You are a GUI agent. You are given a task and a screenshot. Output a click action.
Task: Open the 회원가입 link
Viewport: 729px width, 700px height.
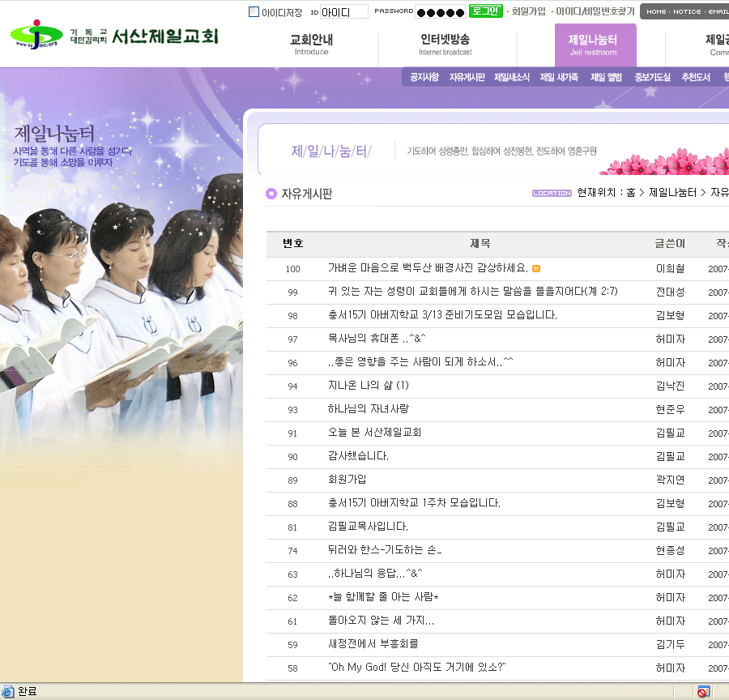[529, 11]
